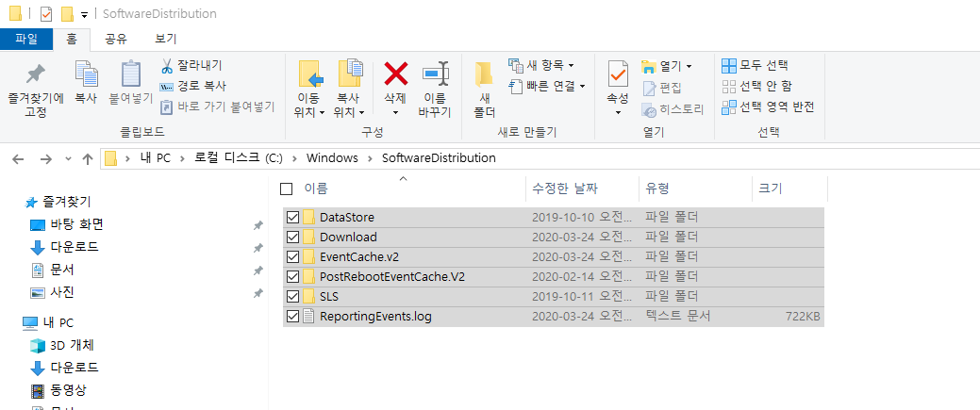Image resolution: width=980 pixels, height=410 pixels.
Task: Click 편집 (Edit) in the Open group
Action: click(661, 88)
